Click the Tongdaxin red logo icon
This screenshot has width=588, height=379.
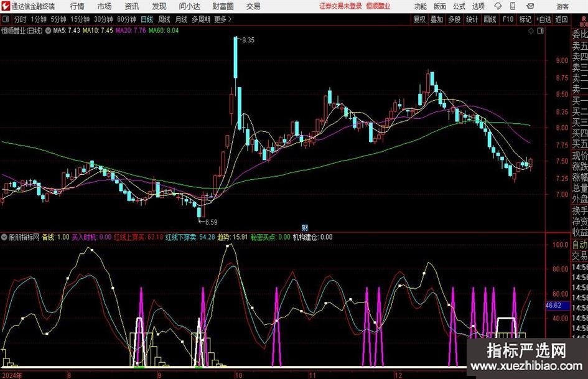(x=6, y=6)
